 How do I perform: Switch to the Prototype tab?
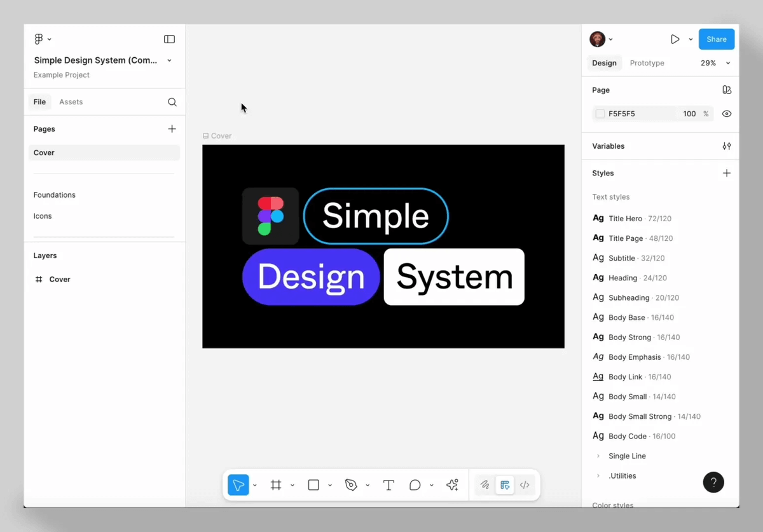647,63
